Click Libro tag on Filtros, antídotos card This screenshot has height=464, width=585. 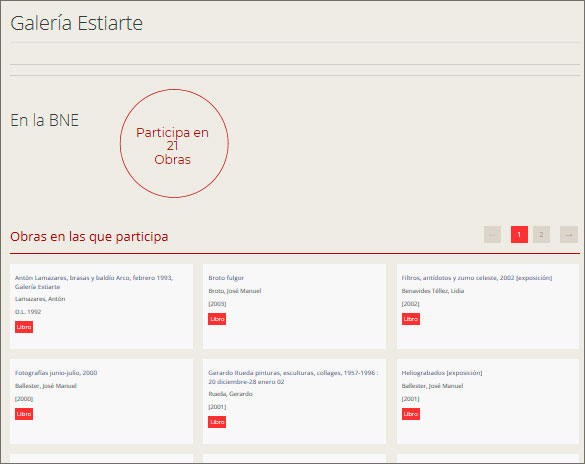411,319
